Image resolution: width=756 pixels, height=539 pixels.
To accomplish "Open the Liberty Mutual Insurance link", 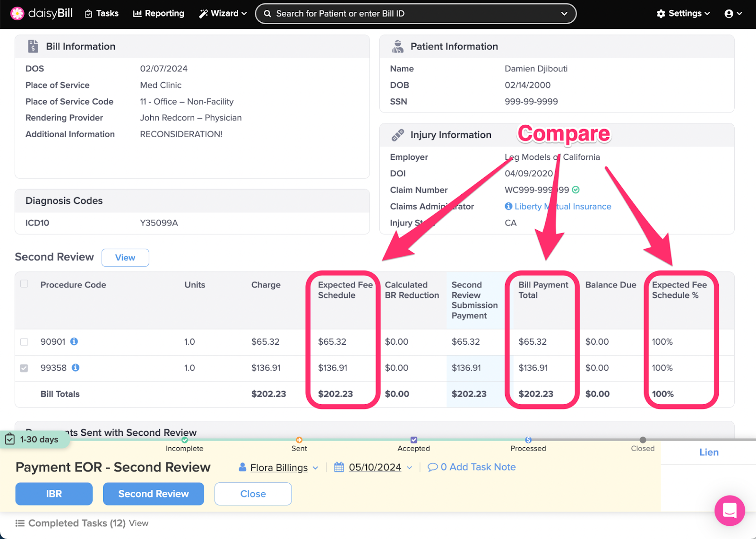I will tap(562, 206).
